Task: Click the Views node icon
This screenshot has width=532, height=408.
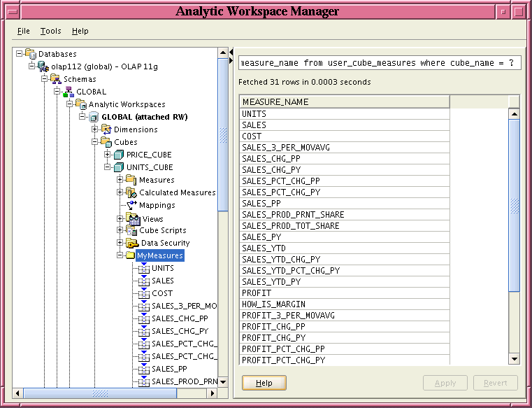Action: click(133, 219)
